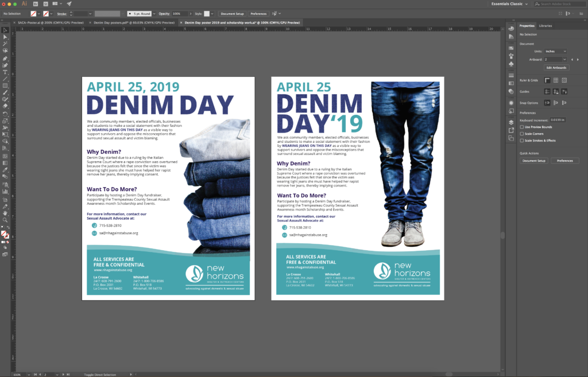
Task: Toggle the rulers icon in Ruler & Grids
Action: coord(547,80)
